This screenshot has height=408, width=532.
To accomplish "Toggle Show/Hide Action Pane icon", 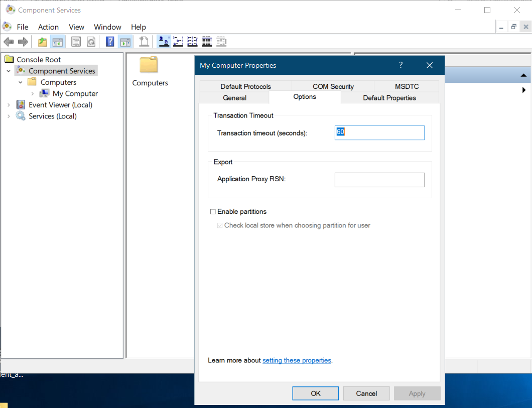I will point(125,42).
